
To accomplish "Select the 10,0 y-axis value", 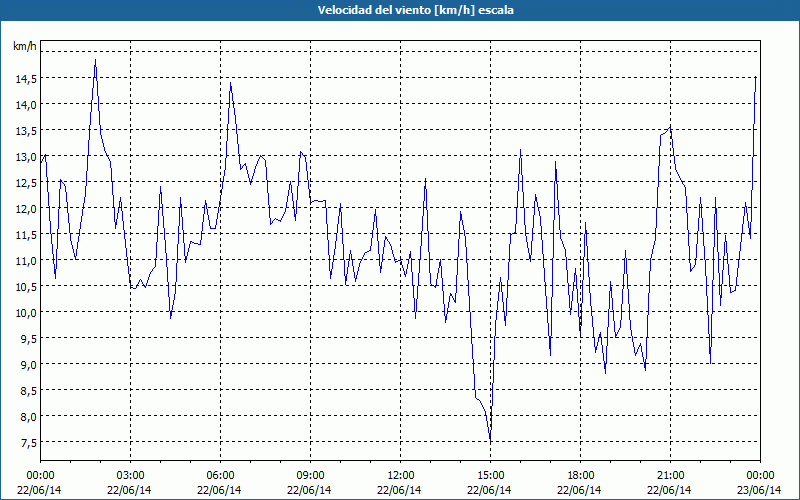I will [x=25, y=313].
